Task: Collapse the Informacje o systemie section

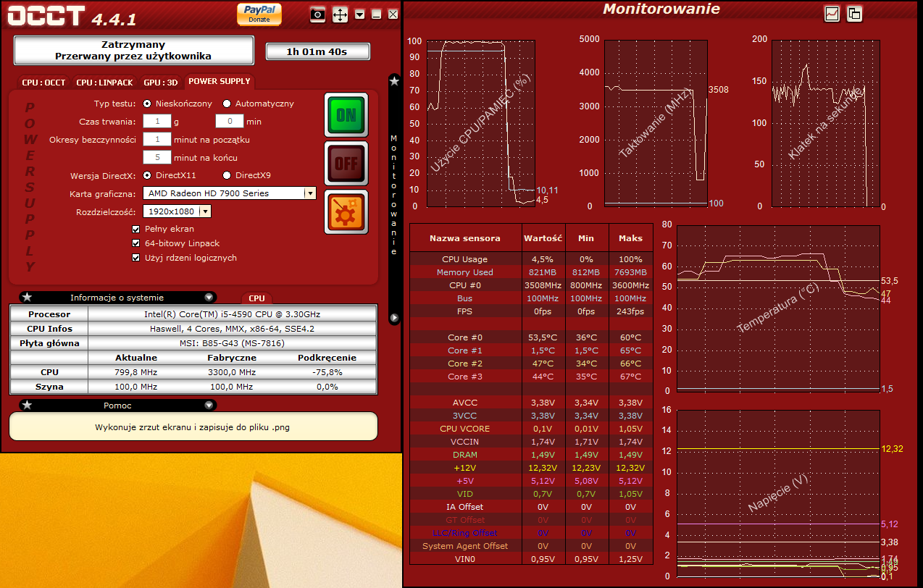Action: coord(209,297)
